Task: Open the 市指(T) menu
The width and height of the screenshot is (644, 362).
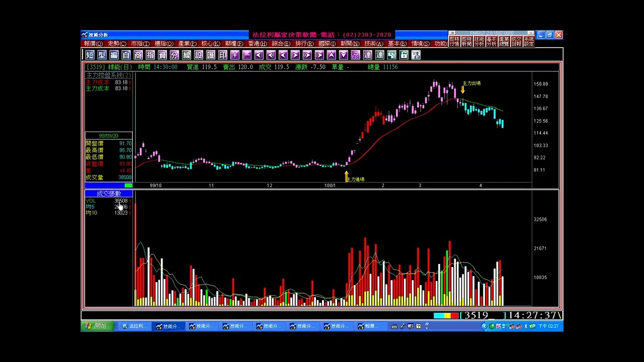Action: [x=140, y=44]
